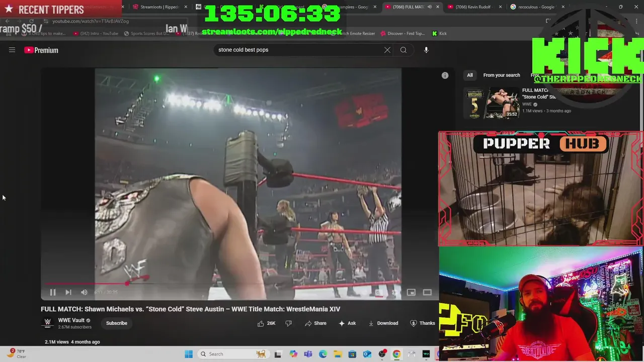Select the 'All' filter chip in suggestions

point(469,75)
